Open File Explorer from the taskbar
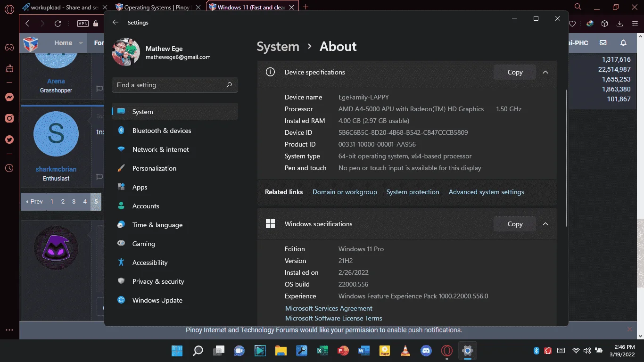Screen dimensions: 644x362 pyautogui.click(x=281, y=351)
